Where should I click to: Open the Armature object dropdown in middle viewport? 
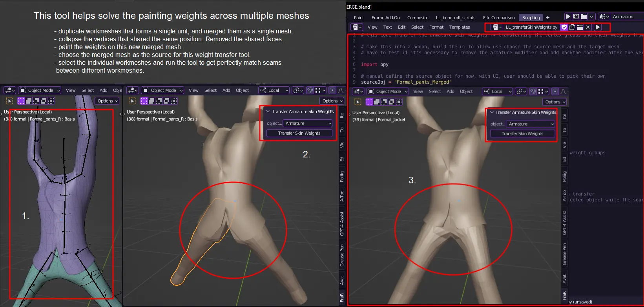[x=308, y=123]
